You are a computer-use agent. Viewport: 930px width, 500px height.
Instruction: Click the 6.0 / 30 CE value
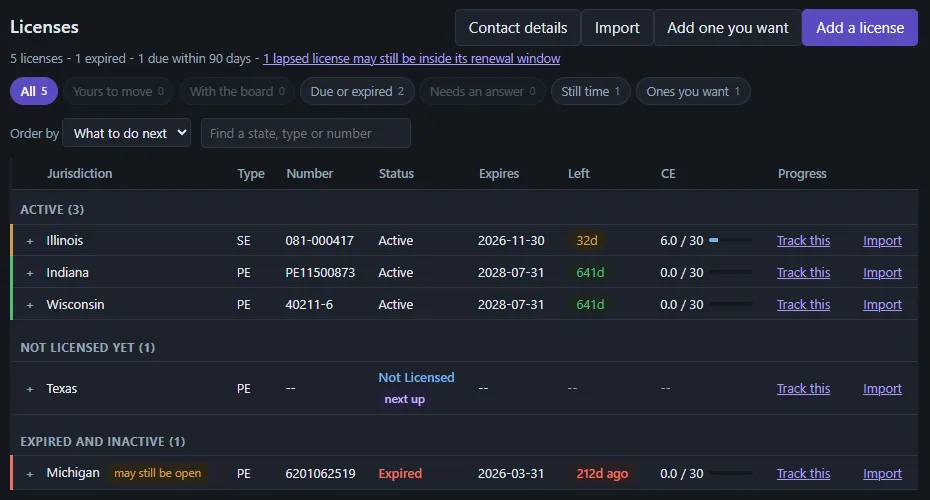[681, 241]
